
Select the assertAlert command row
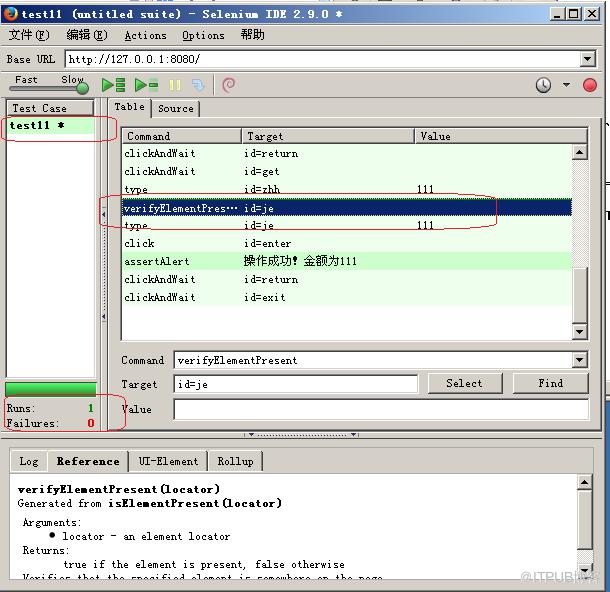click(347, 261)
